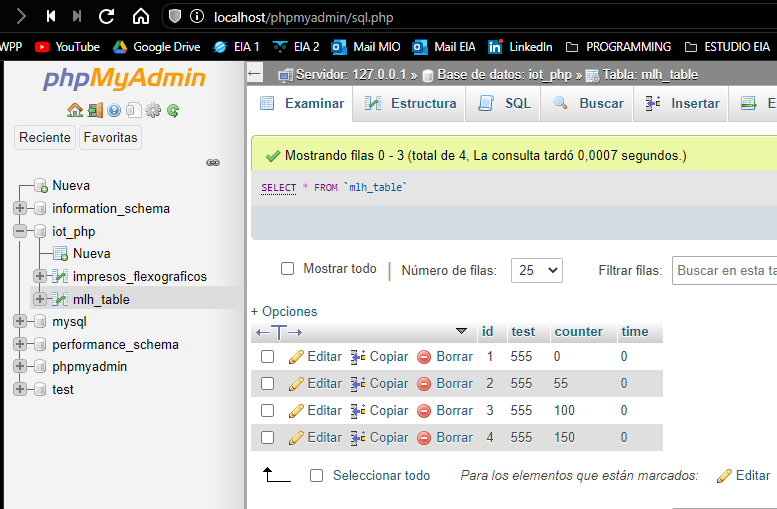777x509 pixels.
Task: Collapse the iot_php database node
Action: click(20, 231)
